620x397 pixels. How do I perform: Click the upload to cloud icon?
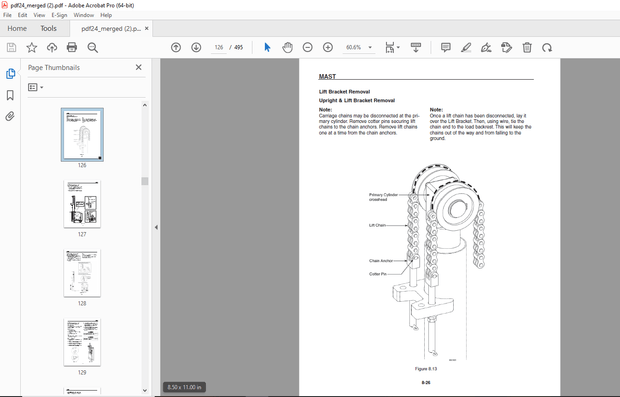click(52, 48)
